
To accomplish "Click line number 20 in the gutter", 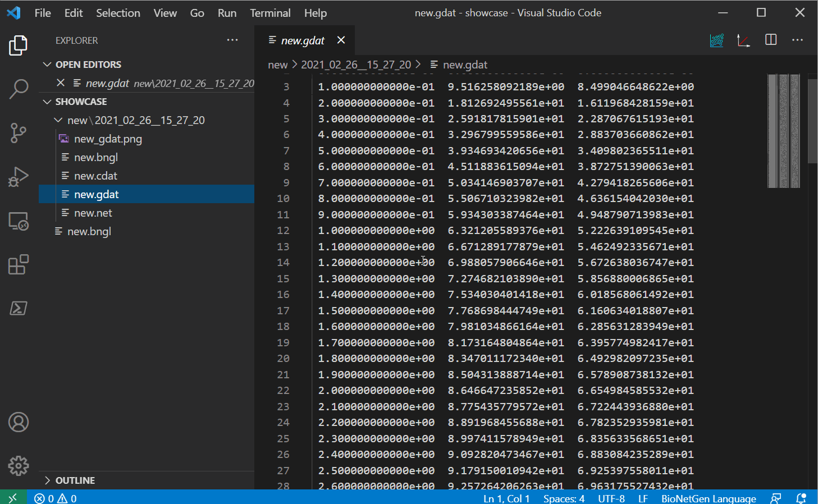I will (283, 359).
